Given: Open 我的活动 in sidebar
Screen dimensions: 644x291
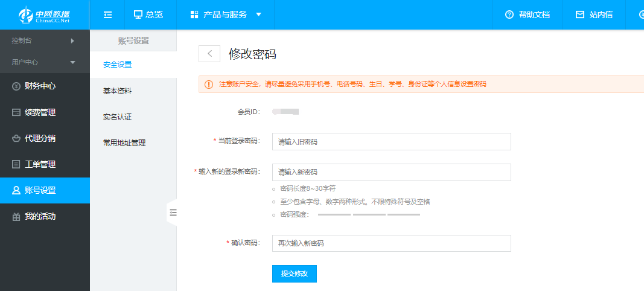Looking at the screenshot, I should 40,216.
